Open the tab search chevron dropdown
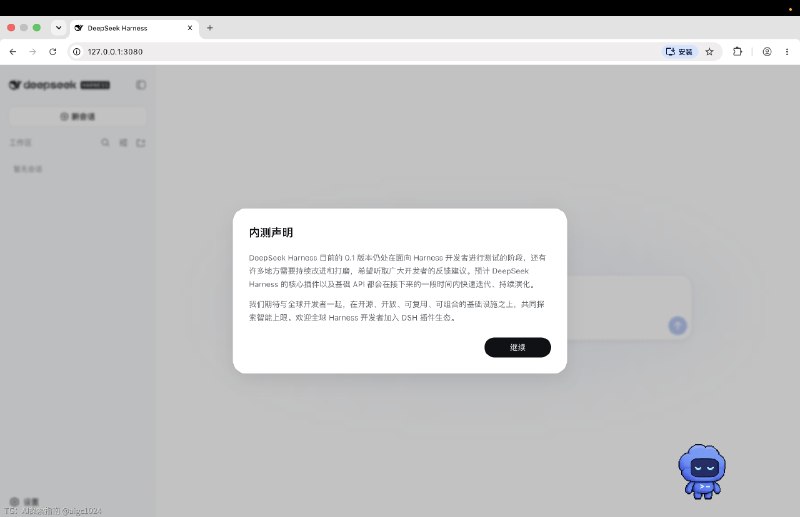 (59, 28)
